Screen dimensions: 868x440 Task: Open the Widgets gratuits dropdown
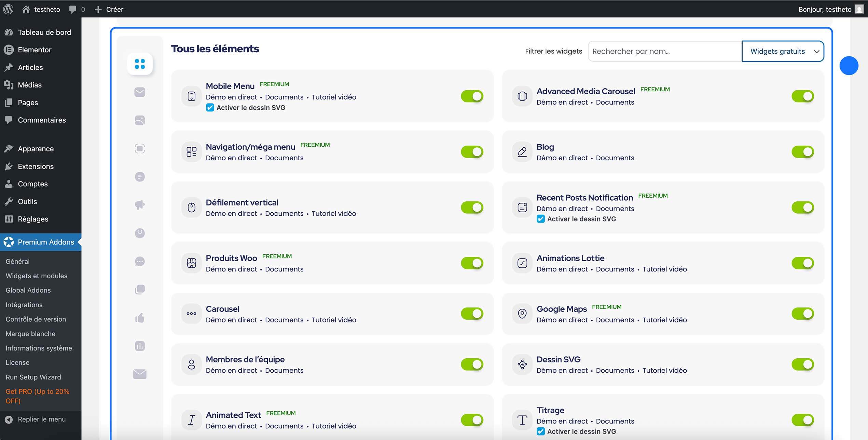coord(783,51)
